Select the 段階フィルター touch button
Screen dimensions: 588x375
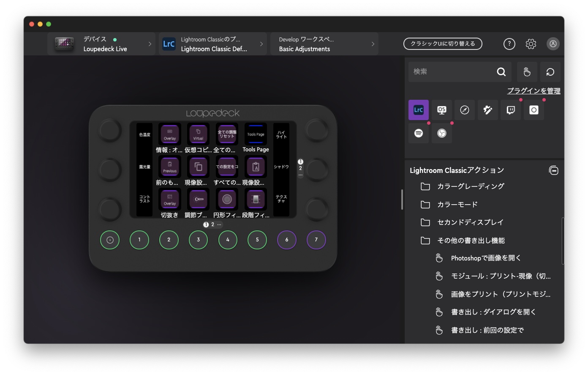256,199
